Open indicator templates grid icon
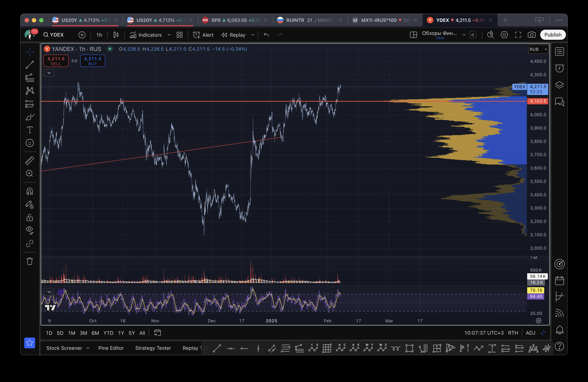The width and height of the screenshot is (588, 382). (180, 35)
